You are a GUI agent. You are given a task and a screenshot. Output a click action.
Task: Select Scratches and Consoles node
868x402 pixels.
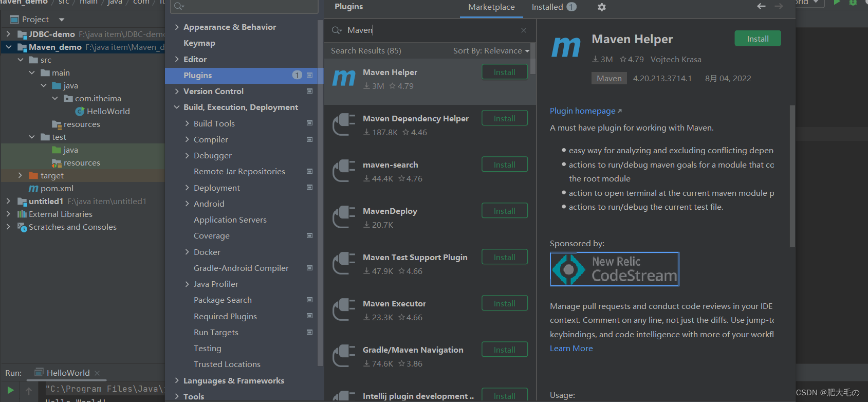pos(72,227)
